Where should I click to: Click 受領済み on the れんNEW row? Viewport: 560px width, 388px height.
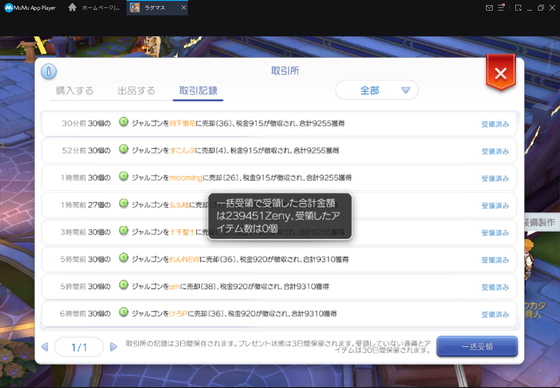tap(495, 260)
